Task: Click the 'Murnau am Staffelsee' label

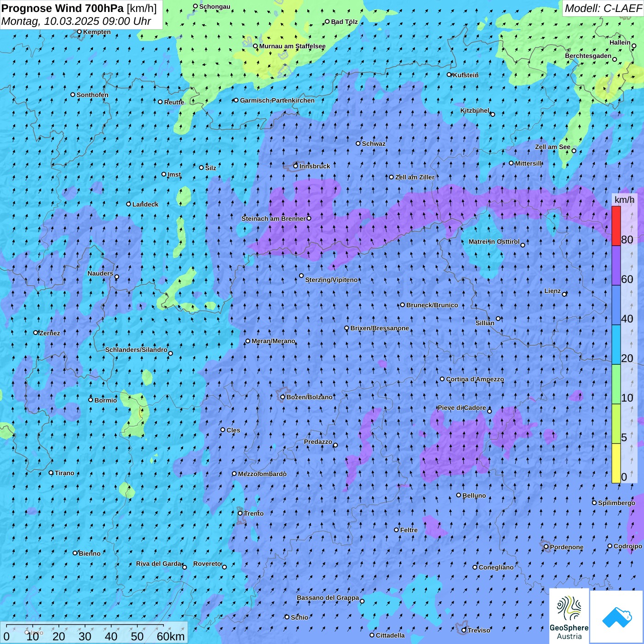Action: (292, 46)
